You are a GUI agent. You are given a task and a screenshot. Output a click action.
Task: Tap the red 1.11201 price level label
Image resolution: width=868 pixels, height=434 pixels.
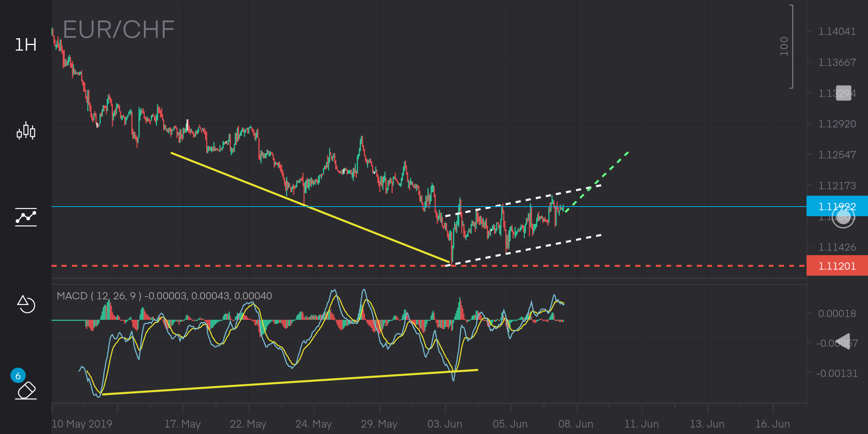pos(837,266)
